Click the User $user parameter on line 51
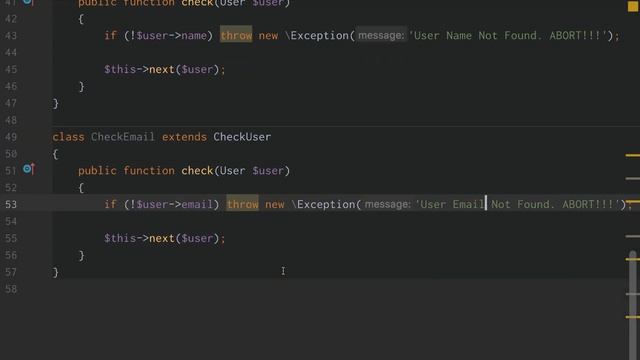Screen dimensions: 640x360 tap(251, 170)
